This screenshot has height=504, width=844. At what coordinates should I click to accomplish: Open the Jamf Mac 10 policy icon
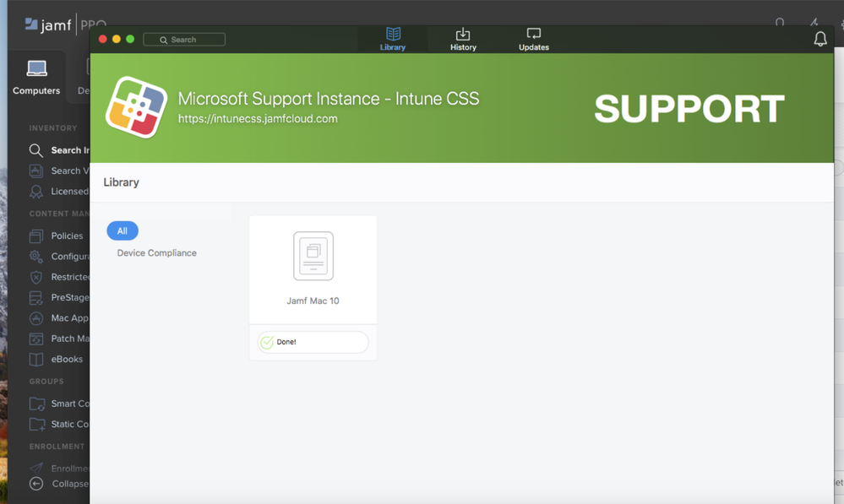pyautogui.click(x=313, y=256)
